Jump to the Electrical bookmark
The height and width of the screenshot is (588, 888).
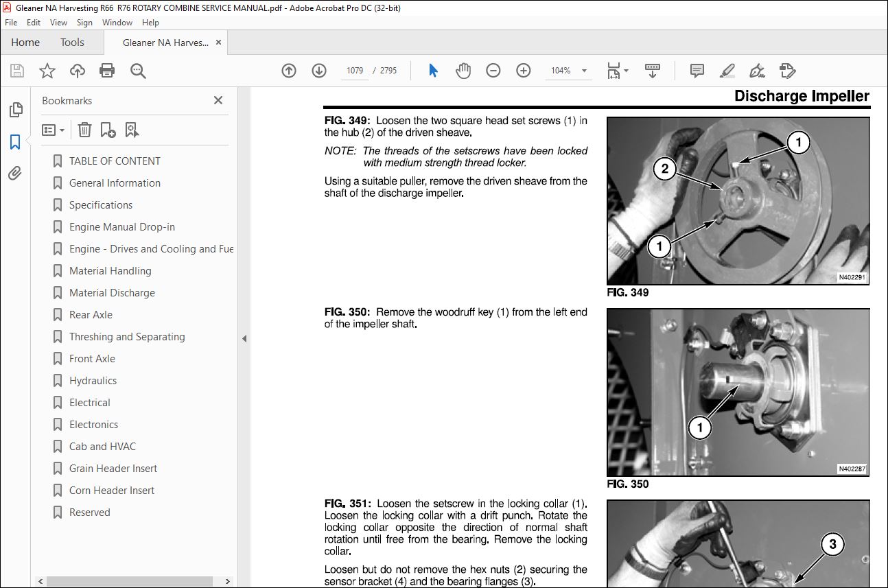[89, 403]
